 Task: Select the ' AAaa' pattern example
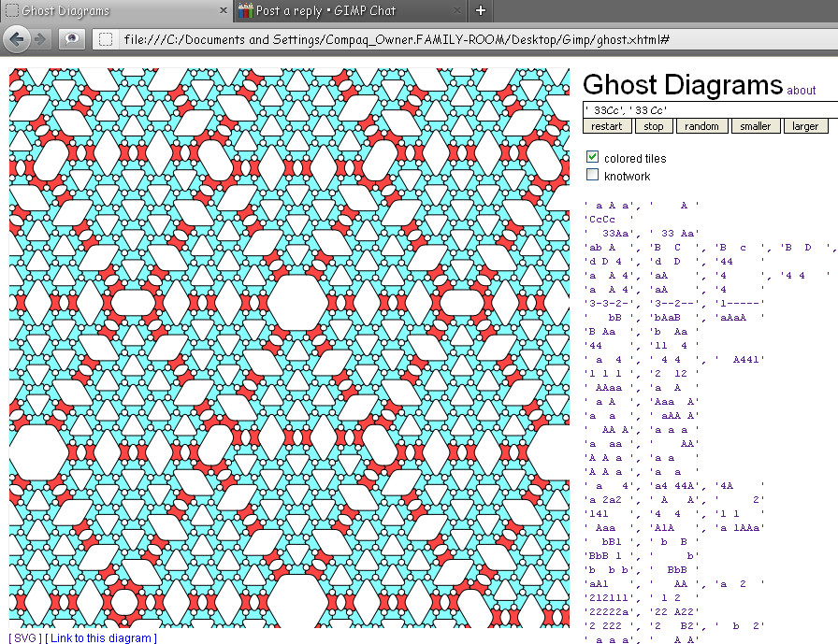point(642,387)
